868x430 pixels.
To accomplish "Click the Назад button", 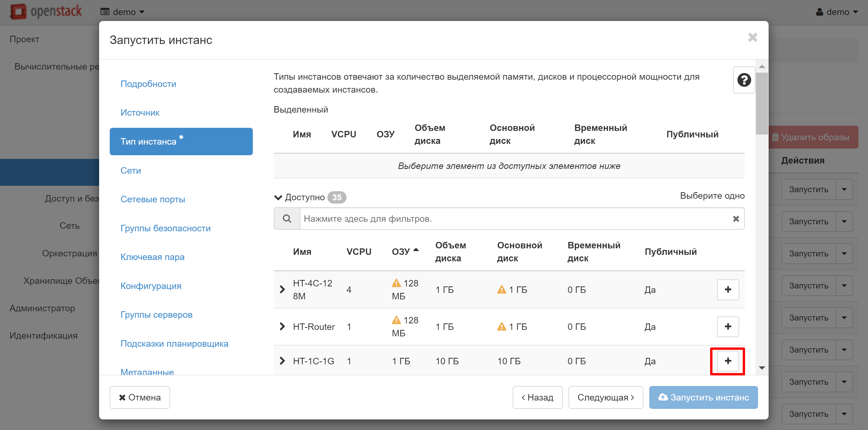I will click(537, 397).
